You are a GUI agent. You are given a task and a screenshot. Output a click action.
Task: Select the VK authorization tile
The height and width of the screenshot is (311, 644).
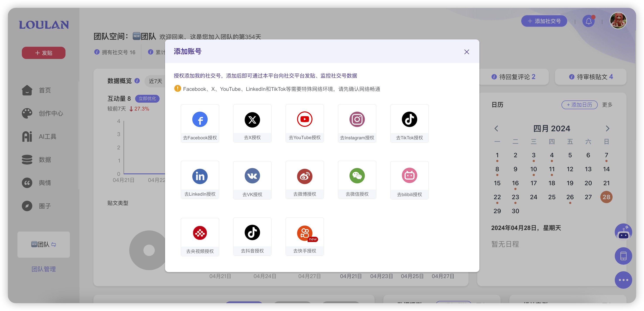pyautogui.click(x=252, y=180)
